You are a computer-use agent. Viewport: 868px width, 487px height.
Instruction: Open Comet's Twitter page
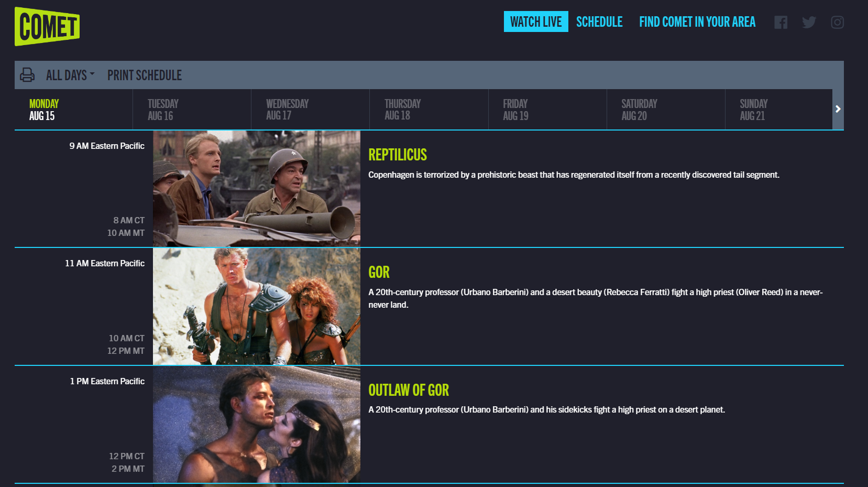(x=809, y=22)
